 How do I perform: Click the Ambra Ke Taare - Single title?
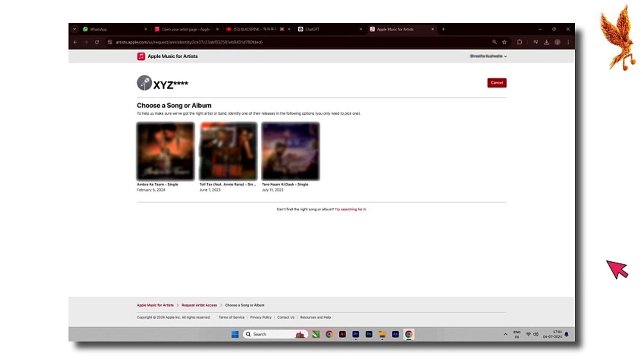point(158,185)
